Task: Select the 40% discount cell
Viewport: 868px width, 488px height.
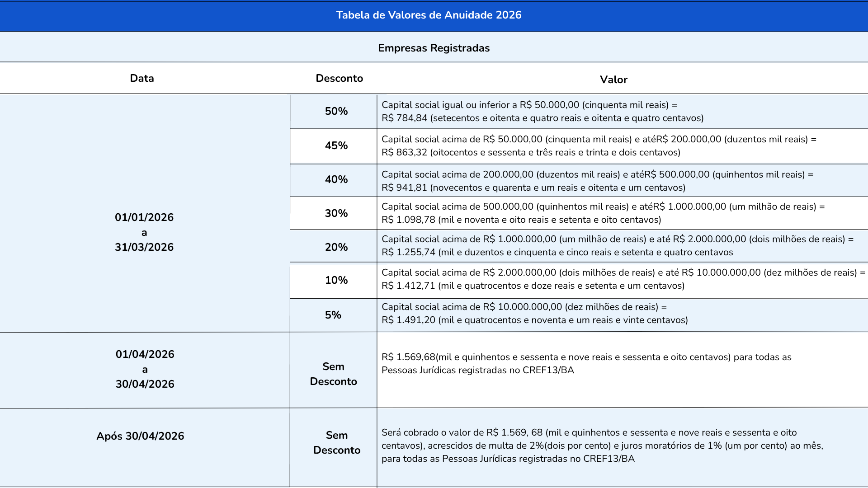Action: click(x=336, y=179)
